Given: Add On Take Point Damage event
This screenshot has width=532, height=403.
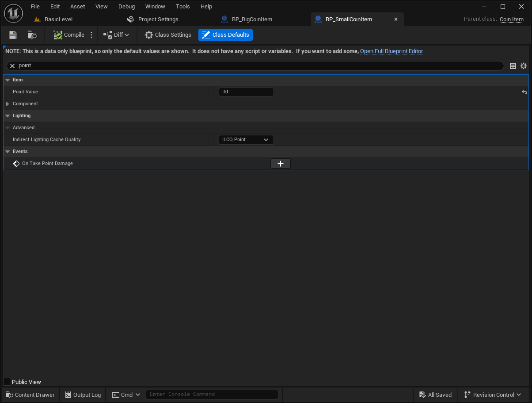Looking at the screenshot, I should [280, 164].
